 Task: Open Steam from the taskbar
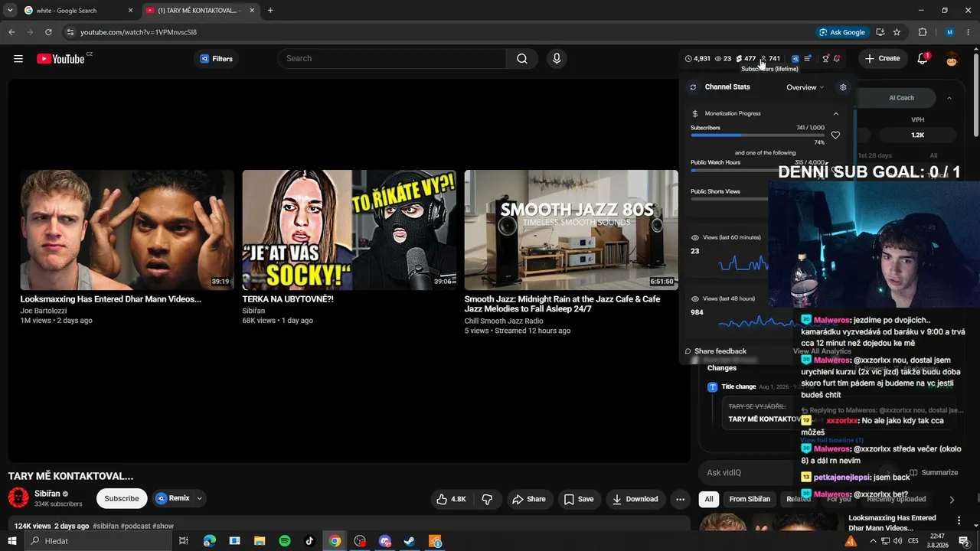click(410, 541)
